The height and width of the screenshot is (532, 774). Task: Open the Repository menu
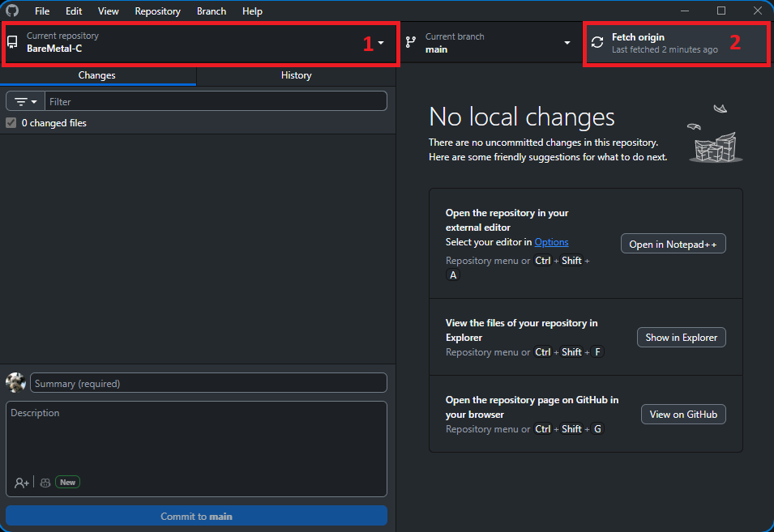(x=157, y=11)
